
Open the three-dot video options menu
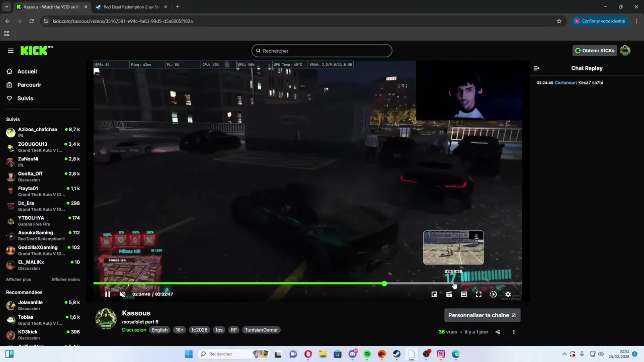coord(514,332)
